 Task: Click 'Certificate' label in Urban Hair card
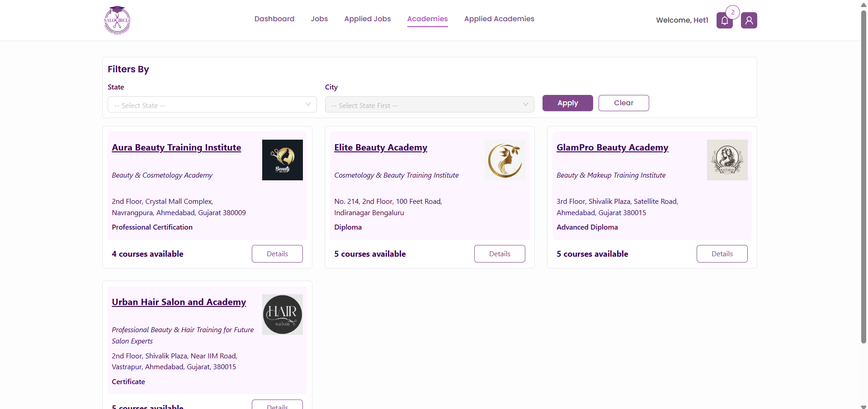(128, 382)
